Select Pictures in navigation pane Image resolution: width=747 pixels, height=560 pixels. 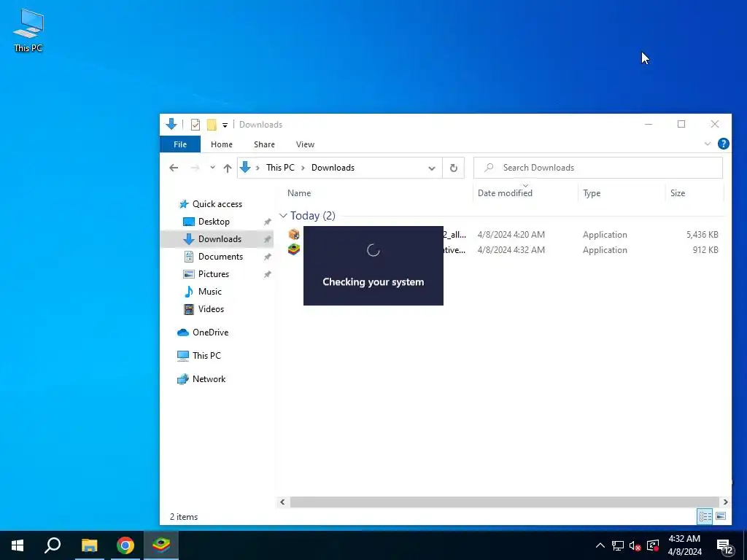(x=214, y=274)
